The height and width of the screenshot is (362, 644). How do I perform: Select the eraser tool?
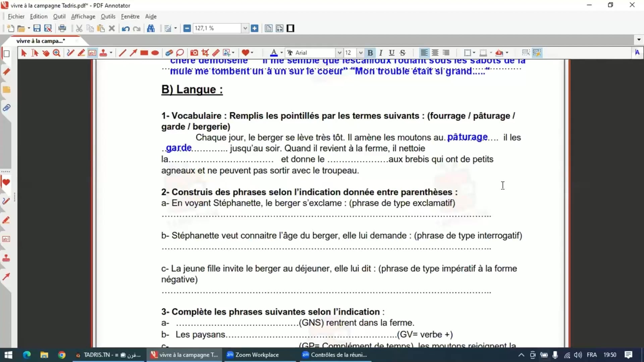(x=169, y=53)
